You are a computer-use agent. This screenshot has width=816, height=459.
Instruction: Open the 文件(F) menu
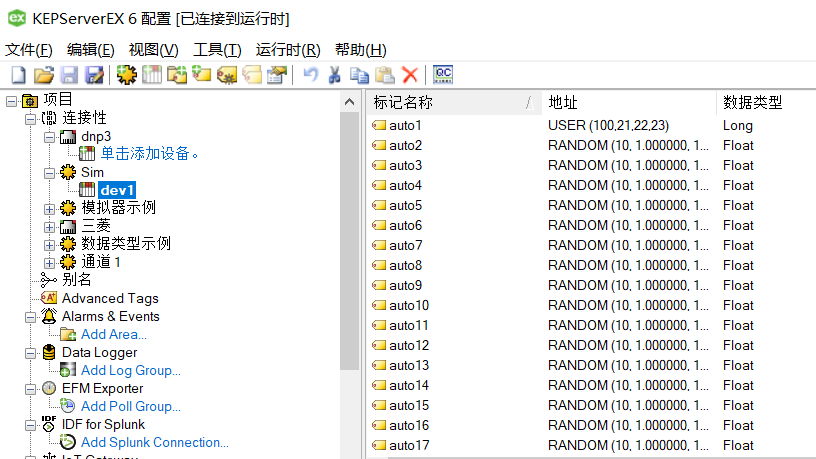29,50
